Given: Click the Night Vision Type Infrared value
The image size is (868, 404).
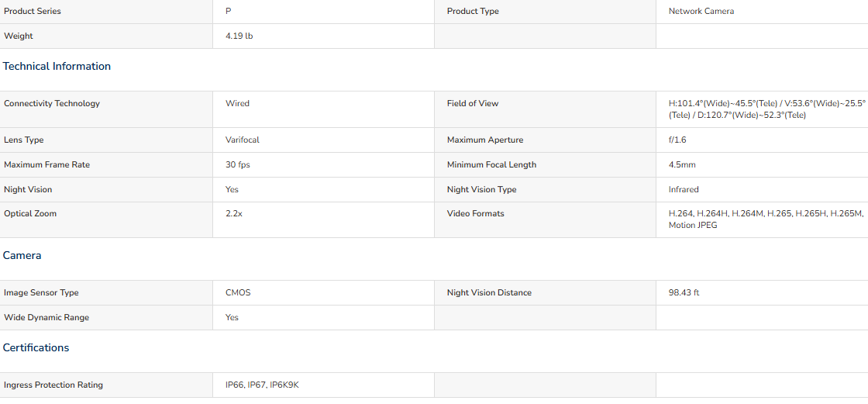Looking at the screenshot, I should tap(684, 189).
